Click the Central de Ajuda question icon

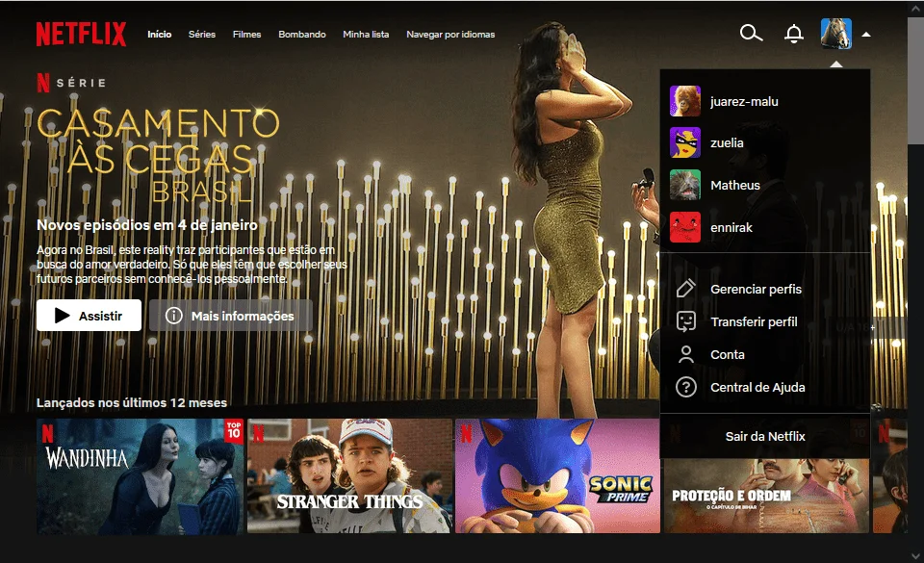[686, 387]
